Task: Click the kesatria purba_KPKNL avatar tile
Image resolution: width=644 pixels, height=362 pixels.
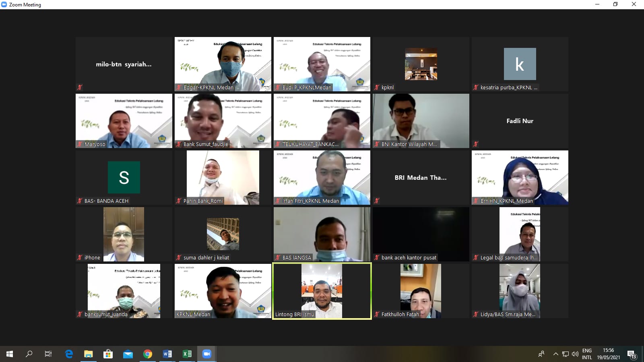Action: 520,64
